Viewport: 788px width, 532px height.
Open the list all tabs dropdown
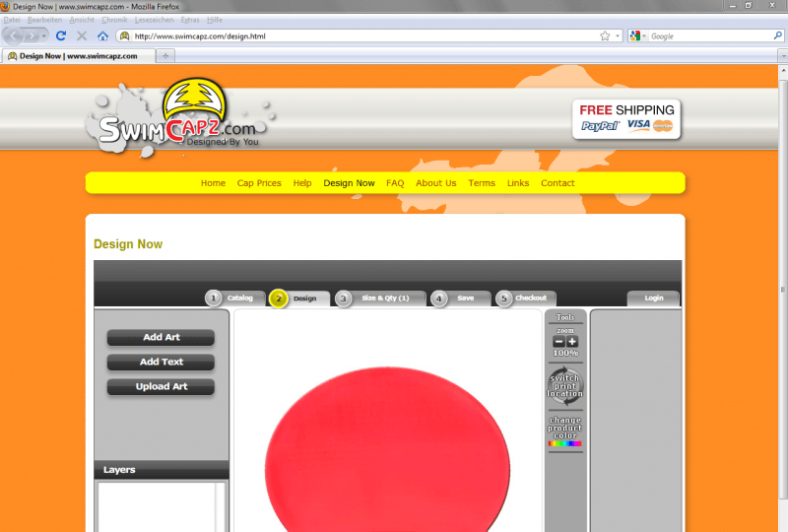coord(782,56)
